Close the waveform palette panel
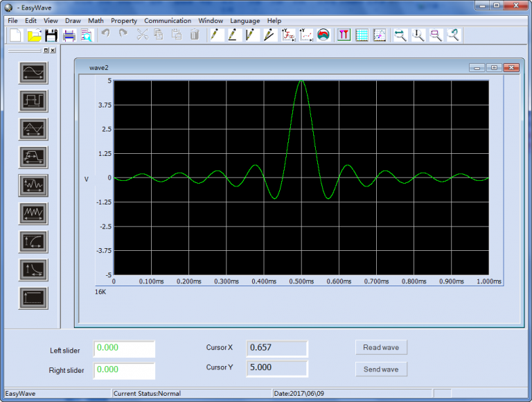Viewport: 532px width, 402px height. [53, 51]
